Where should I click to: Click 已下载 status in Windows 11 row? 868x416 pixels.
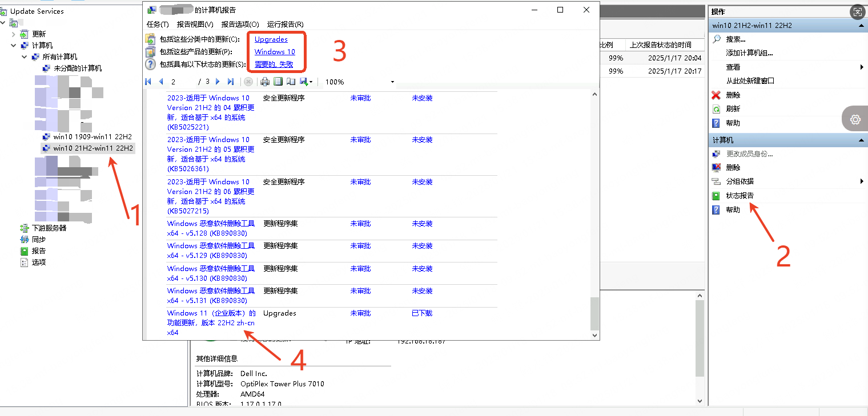click(x=422, y=313)
